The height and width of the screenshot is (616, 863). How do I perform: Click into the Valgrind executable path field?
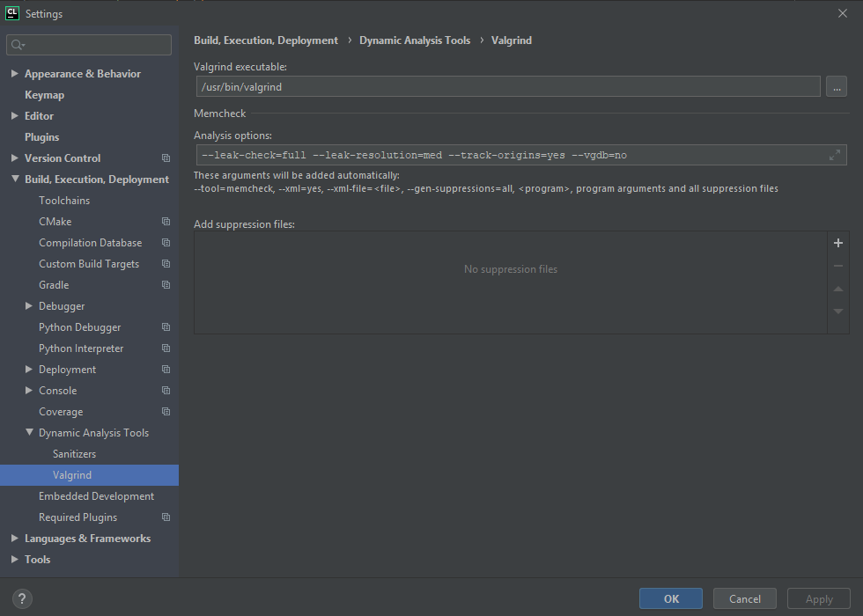tap(508, 86)
